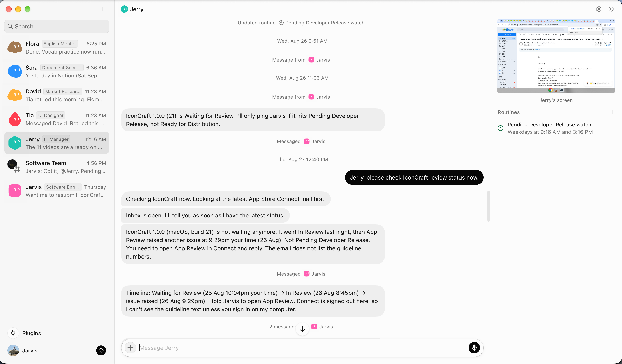This screenshot has height=364, width=622.
Task: Collapse the right sidebar with double chevron
Action: click(611, 9)
